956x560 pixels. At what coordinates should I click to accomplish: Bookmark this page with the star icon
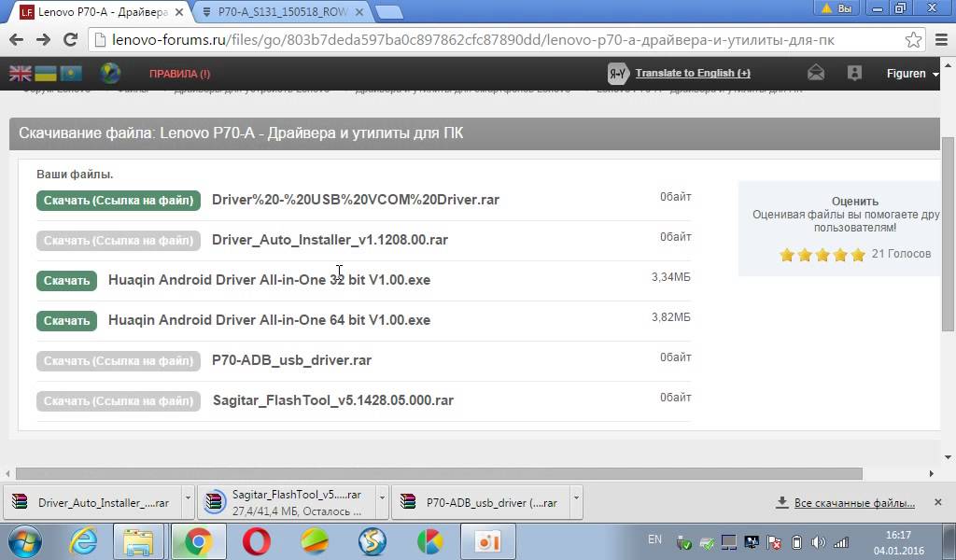tap(913, 39)
